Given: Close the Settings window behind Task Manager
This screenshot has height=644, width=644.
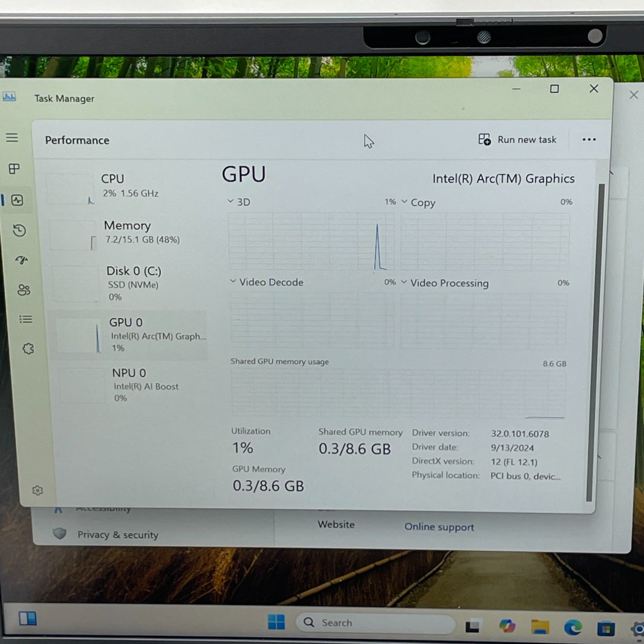Looking at the screenshot, I should pos(634,95).
